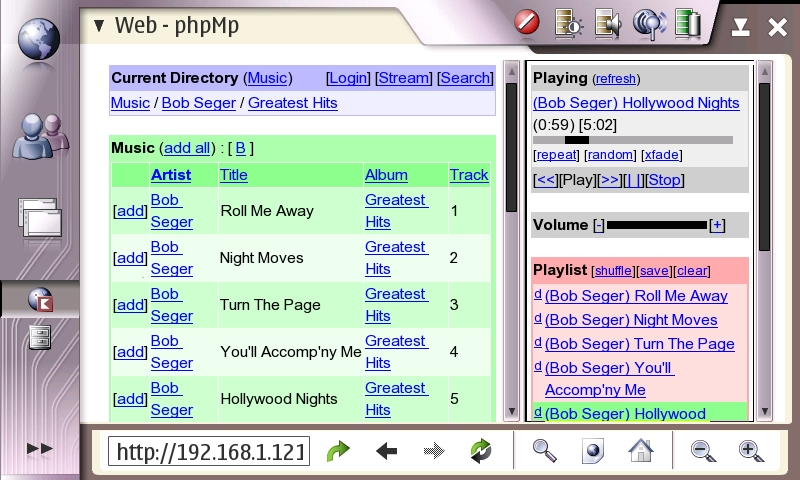
Task: Open the contacts icon in left sidebar
Action: pos(39,137)
